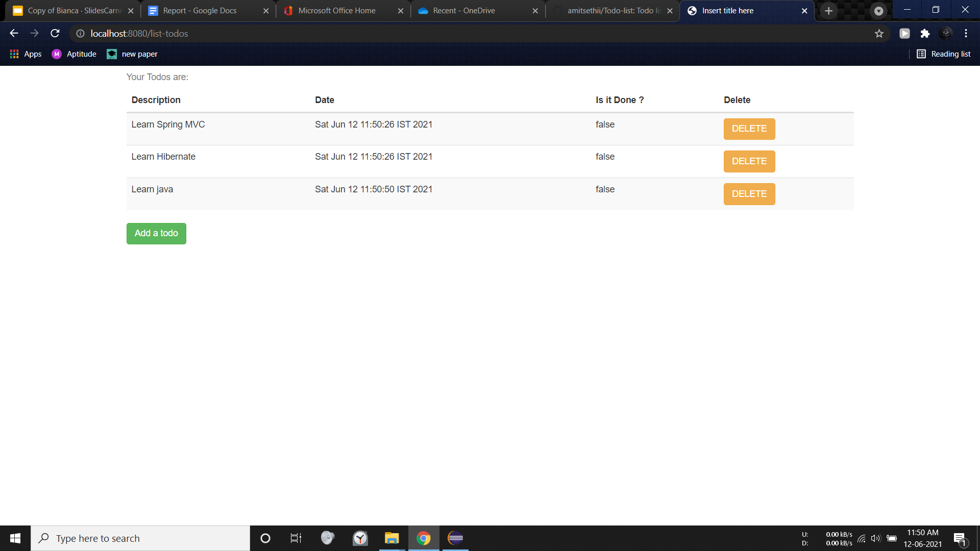Open the Chrome three-dot menu
Screen dimensions: 980x551
click(966, 33)
